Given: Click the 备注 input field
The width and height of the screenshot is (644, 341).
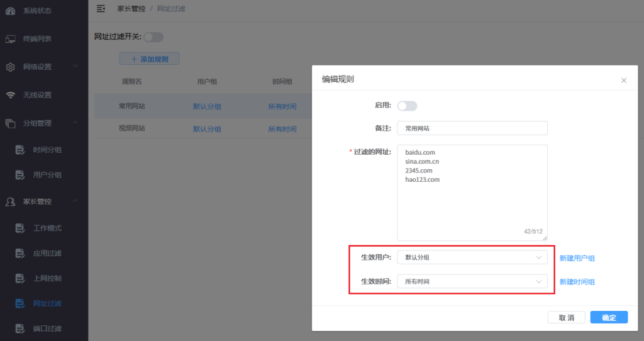Looking at the screenshot, I should tap(472, 128).
